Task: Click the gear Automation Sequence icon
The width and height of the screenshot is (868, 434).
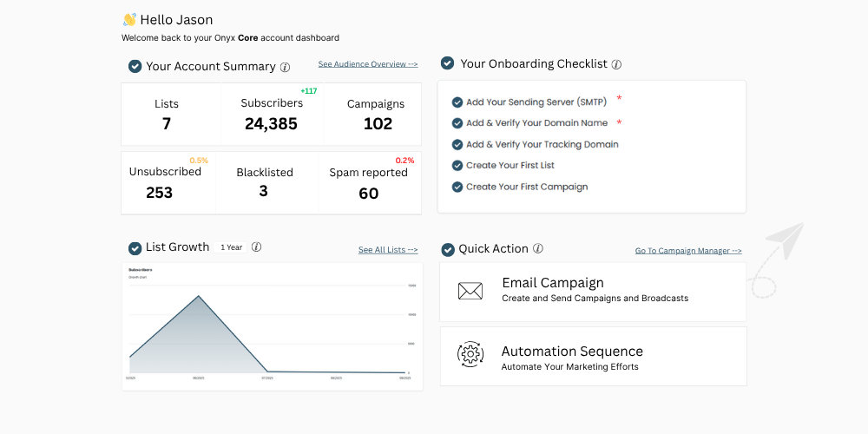Action: click(x=470, y=354)
